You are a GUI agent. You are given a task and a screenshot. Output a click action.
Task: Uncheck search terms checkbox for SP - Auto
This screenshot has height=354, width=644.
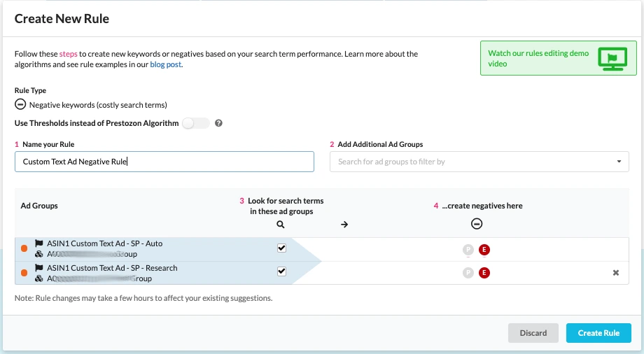pos(281,248)
